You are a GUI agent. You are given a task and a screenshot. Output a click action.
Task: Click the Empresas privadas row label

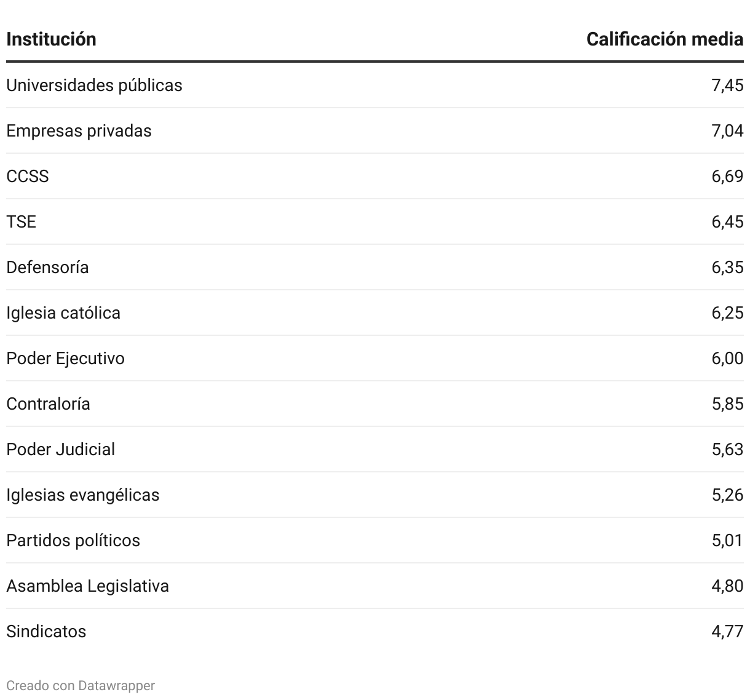(79, 130)
